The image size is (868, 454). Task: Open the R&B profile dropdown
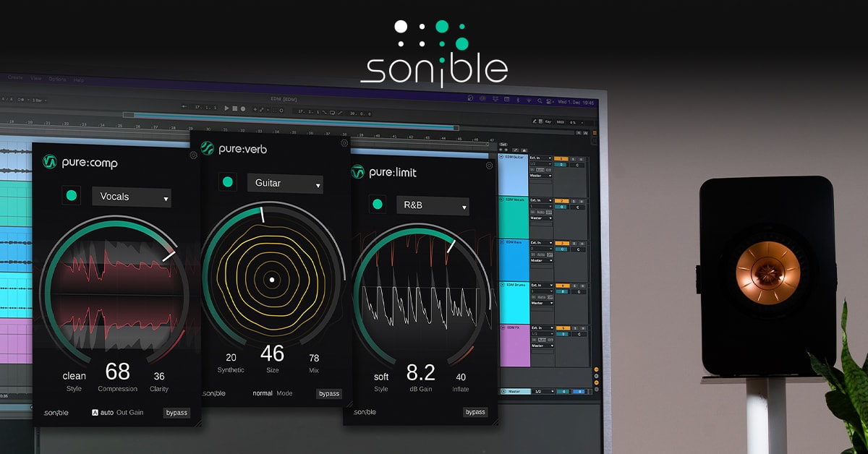pyautogui.click(x=433, y=205)
